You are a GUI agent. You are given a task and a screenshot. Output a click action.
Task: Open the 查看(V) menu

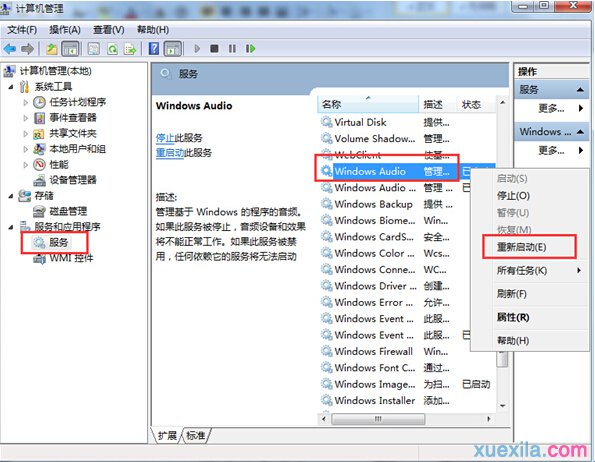click(109, 30)
